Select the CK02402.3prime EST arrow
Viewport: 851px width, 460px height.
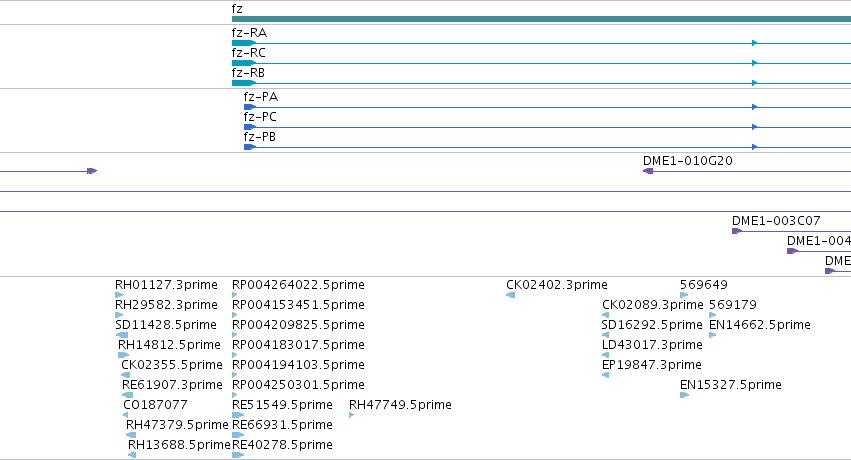coord(510,295)
